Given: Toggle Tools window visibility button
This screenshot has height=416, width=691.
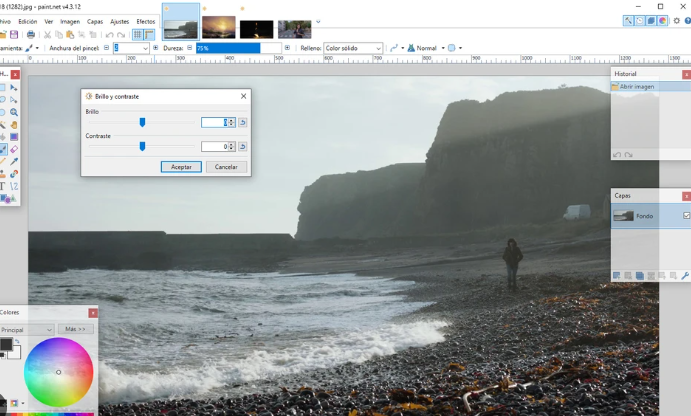Looking at the screenshot, I should pos(628,21).
